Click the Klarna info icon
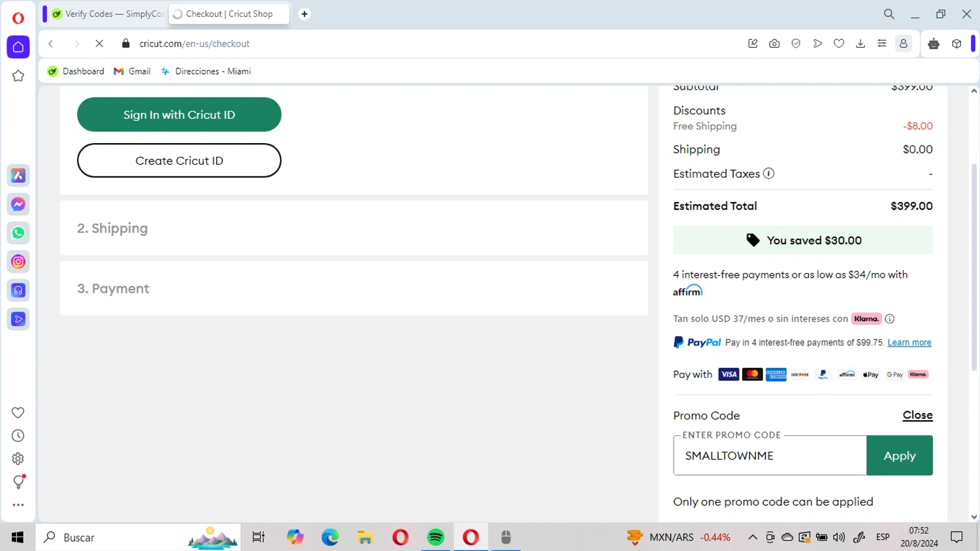This screenshot has height=551, width=980. tap(890, 319)
